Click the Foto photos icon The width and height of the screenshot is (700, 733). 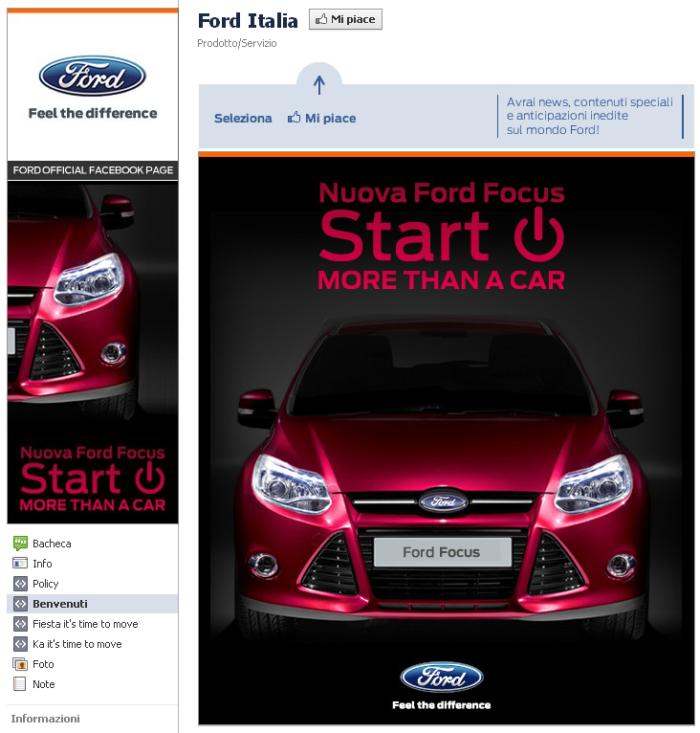[x=20, y=664]
